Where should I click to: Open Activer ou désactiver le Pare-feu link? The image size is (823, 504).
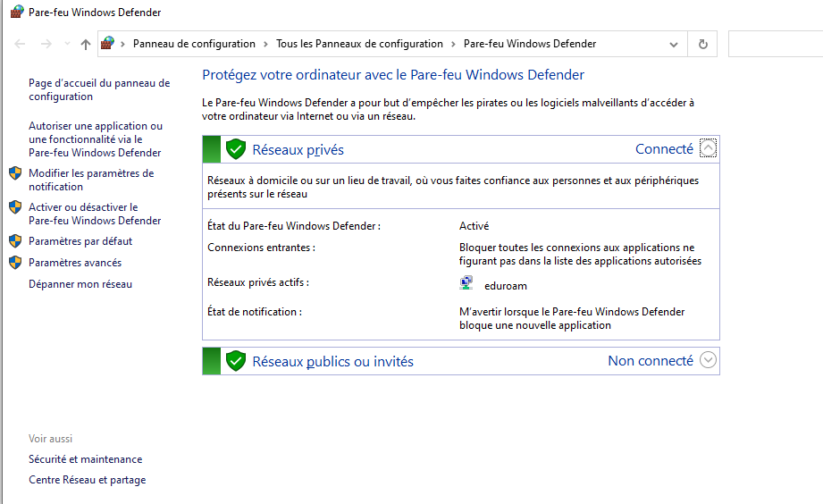95,214
